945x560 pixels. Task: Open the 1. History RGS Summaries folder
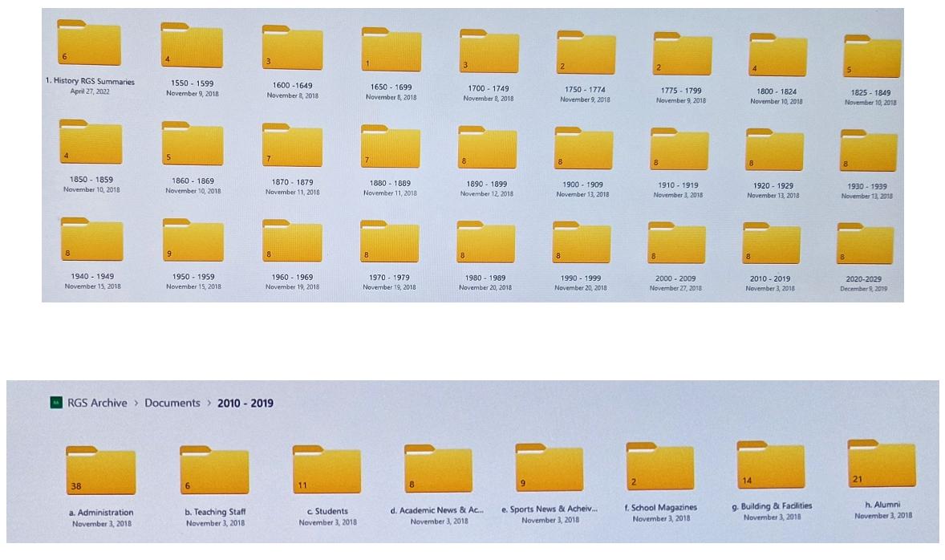[x=89, y=43]
